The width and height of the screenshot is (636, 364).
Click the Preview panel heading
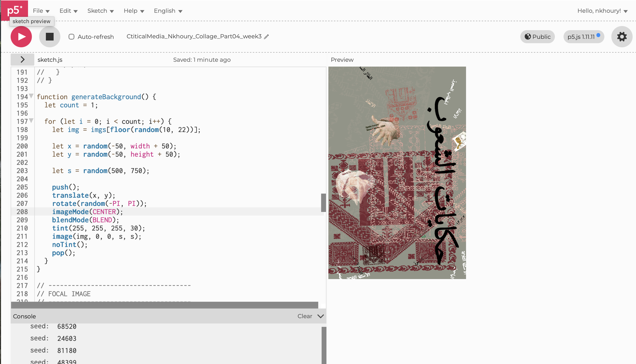tap(342, 60)
